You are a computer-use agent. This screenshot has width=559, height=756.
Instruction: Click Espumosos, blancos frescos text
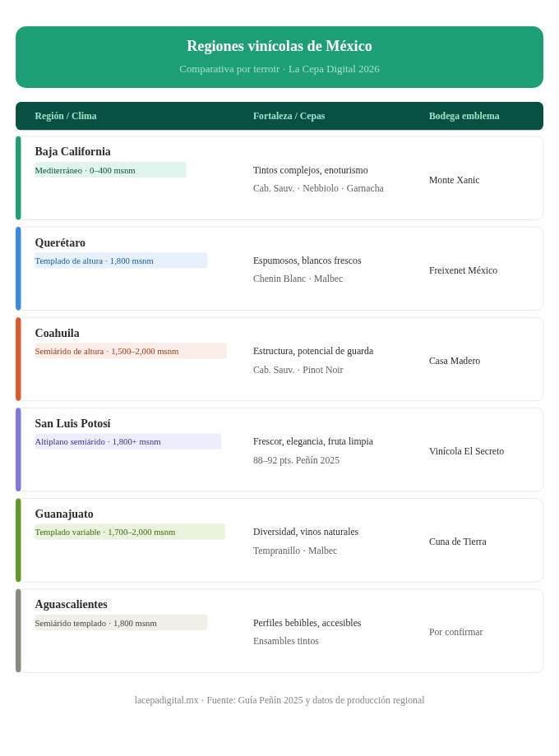[x=307, y=260]
